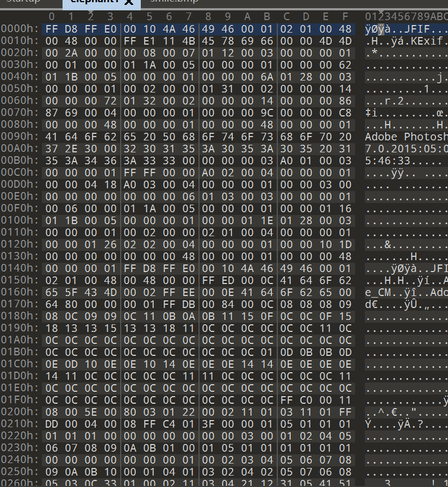Click byte 86 in row 0060h
Screen dimensions: 448x487
345,101
